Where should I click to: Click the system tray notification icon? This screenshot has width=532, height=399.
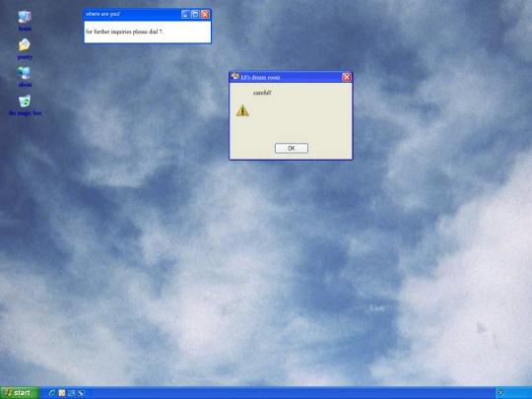click(x=500, y=393)
